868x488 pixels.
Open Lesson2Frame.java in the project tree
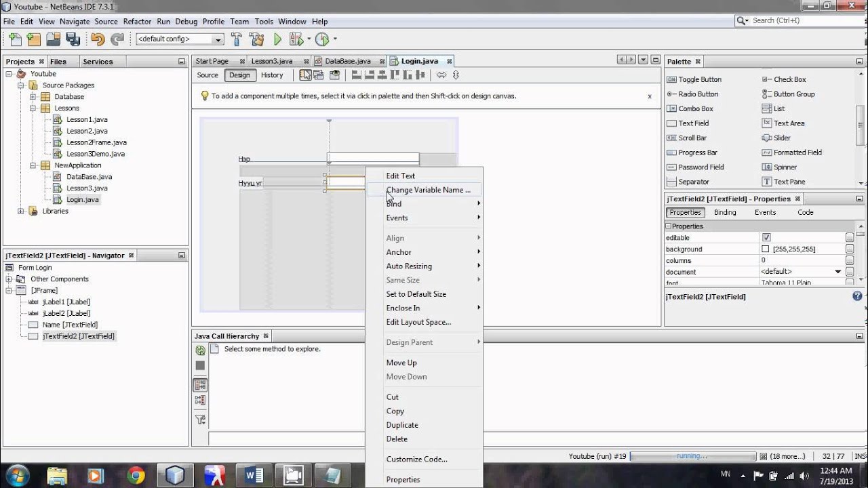point(96,142)
